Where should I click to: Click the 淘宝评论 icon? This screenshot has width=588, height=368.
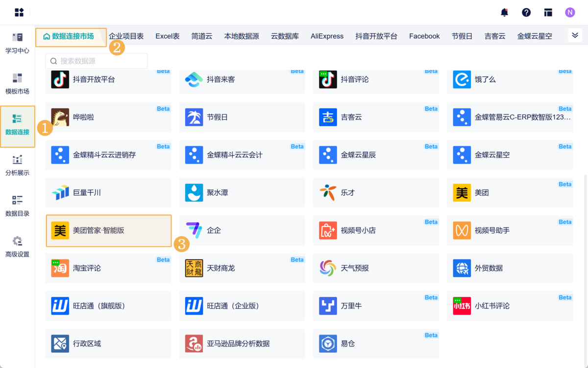pyautogui.click(x=60, y=268)
